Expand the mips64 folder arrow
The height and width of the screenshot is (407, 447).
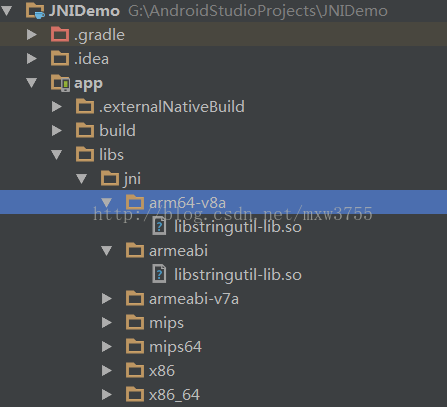107,347
